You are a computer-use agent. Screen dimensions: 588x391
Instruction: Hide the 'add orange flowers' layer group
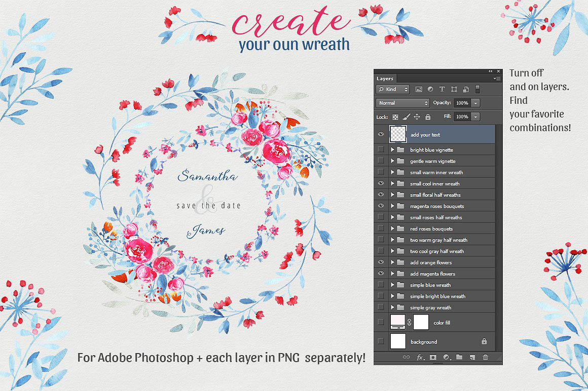[381, 262]
